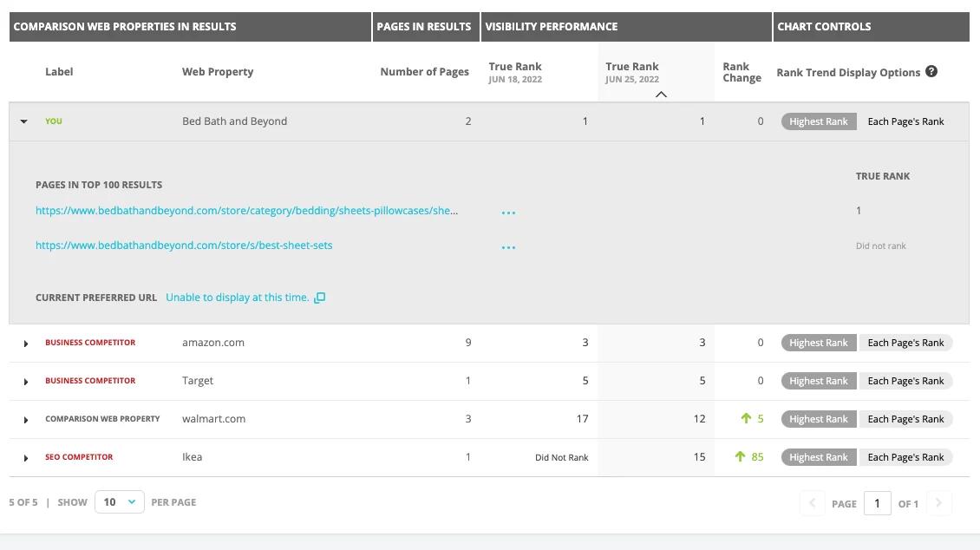Open the best-sheet-sets page link
Screen dimensions: 980x550
pos(184,246)
